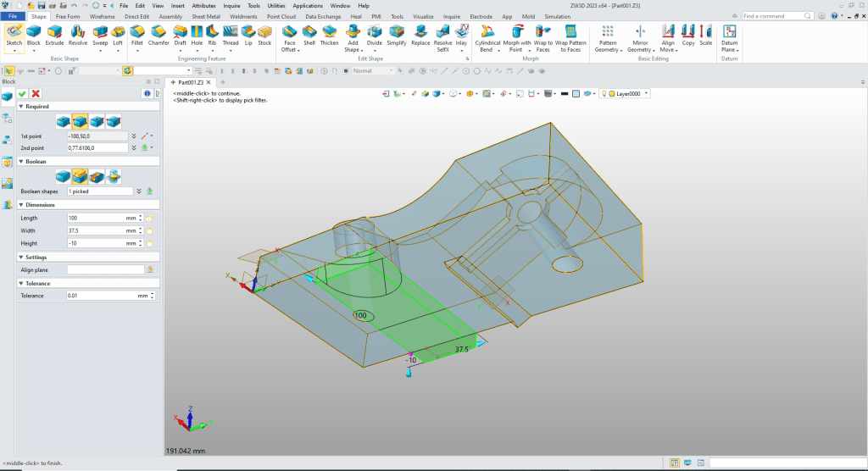Lock the Length dimension toggle
This screenshot has width=868, height=471.
pyautogui.click(x=150, y=218)
